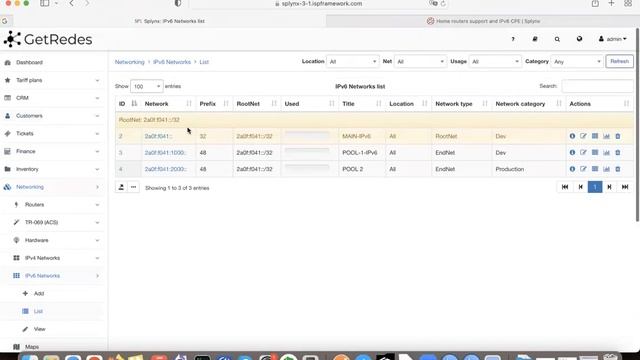Click Networking breadcrumb link

point(130,62)
